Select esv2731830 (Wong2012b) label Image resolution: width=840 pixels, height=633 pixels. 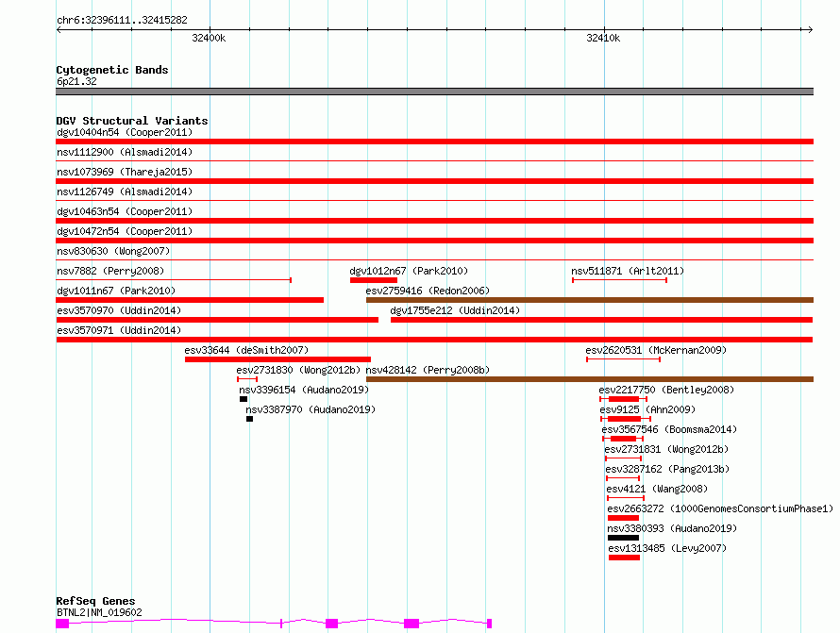pyautogui.click(x=298, y=370)
